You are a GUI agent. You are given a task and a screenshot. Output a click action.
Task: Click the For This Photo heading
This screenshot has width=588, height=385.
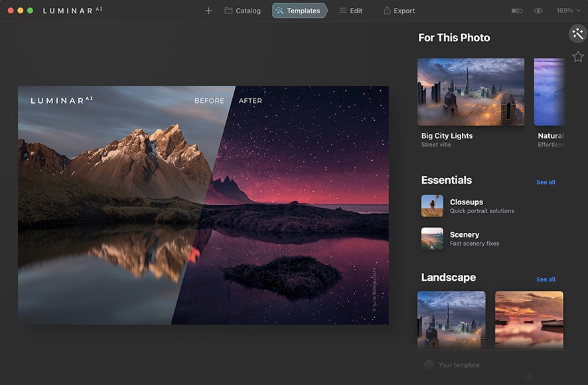[454, 38]
